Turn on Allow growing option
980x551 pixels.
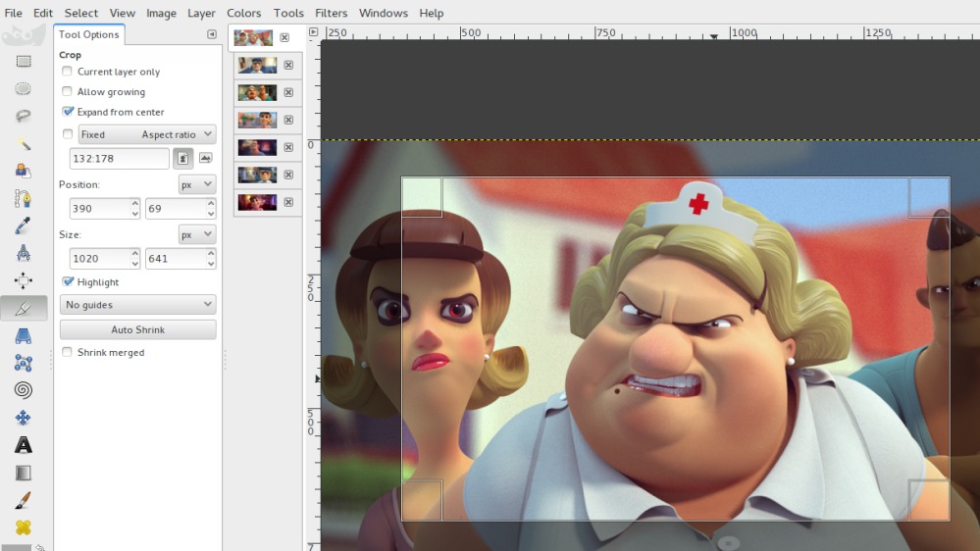68,92
